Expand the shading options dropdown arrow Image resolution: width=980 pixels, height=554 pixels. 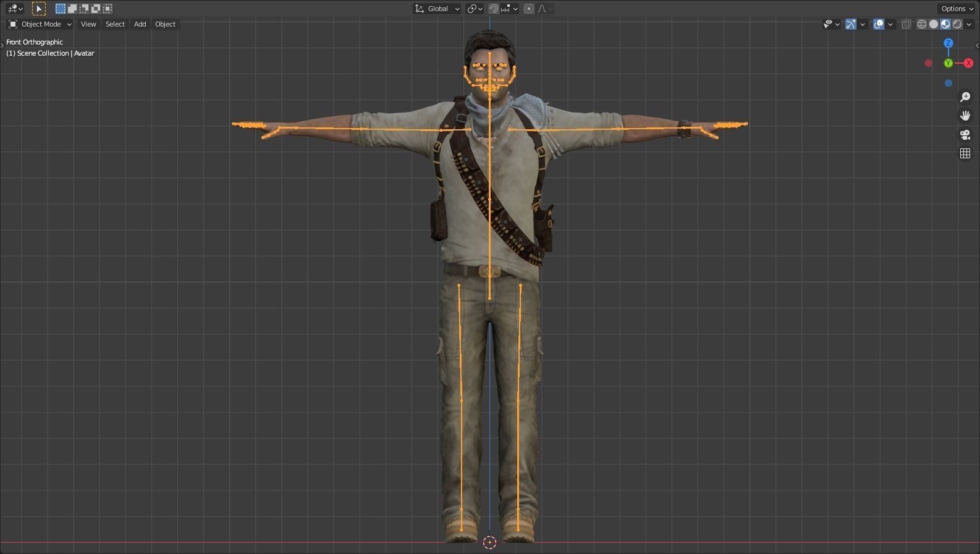(969, 24)
